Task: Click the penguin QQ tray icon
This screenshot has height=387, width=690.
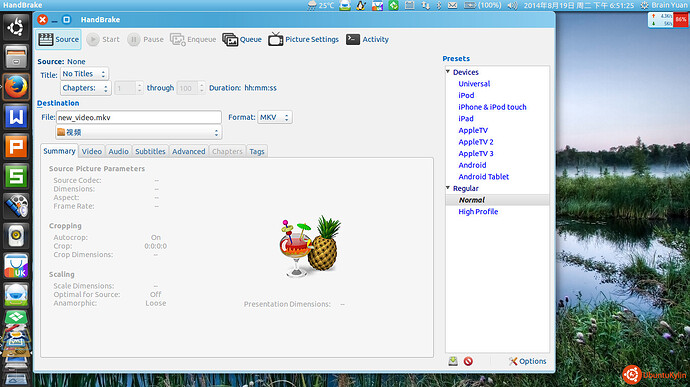Action: [x=361, y=5]
